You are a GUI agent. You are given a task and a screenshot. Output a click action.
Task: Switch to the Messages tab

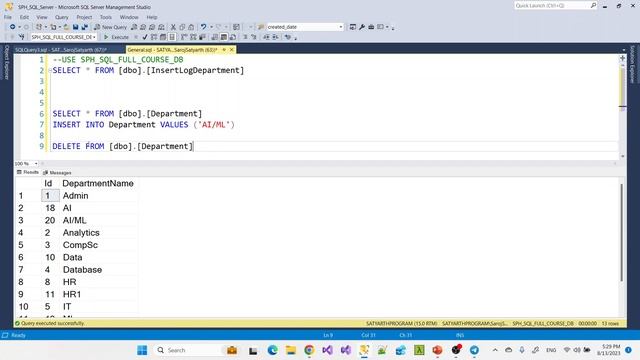(x=57, y=173)
